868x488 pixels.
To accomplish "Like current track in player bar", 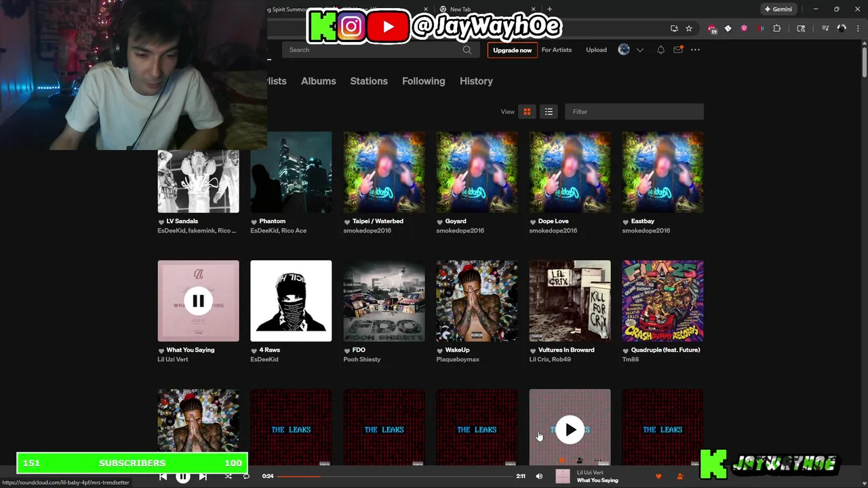I will tap(658, 476).
